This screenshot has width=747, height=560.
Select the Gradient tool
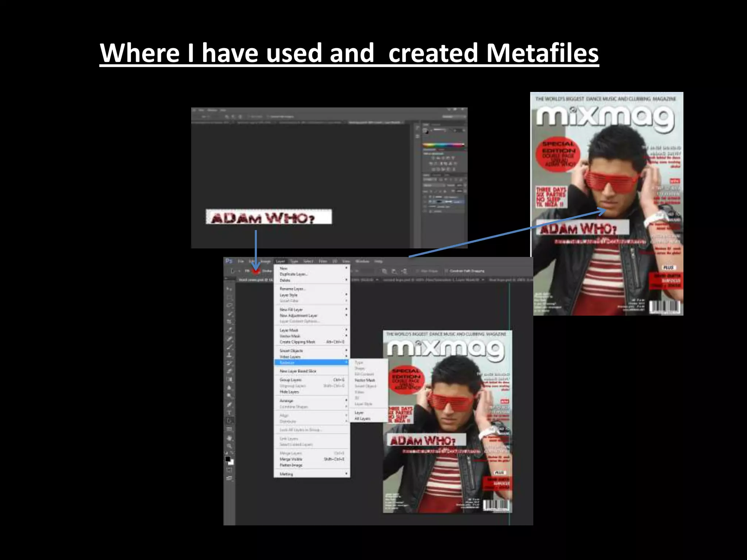(229, 380)
